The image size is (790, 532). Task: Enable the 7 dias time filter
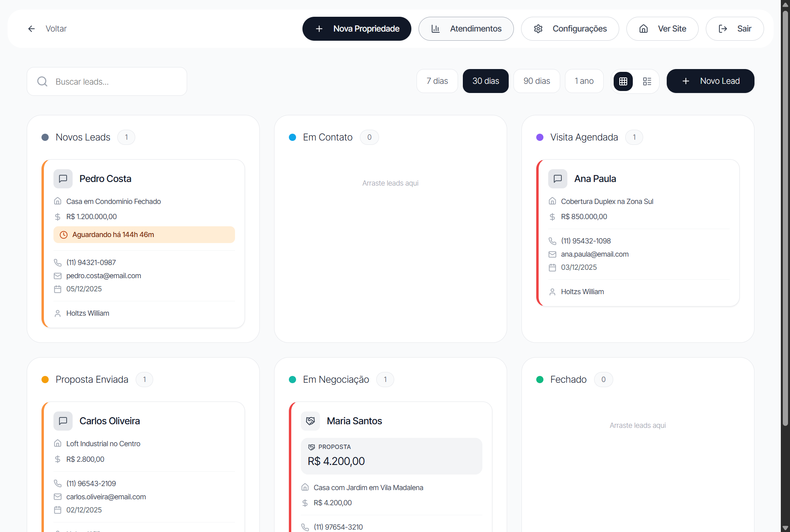(437, 81)
